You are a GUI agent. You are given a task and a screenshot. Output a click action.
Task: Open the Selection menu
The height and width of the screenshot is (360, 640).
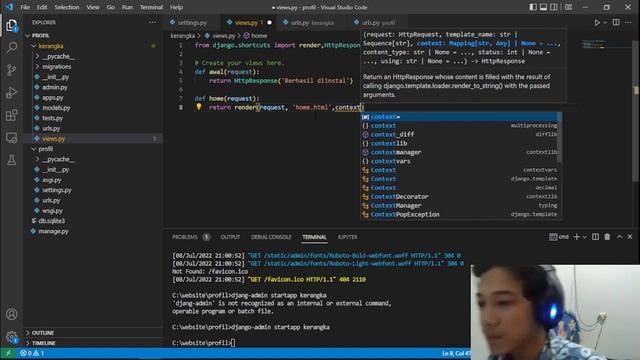click(67, 7)
